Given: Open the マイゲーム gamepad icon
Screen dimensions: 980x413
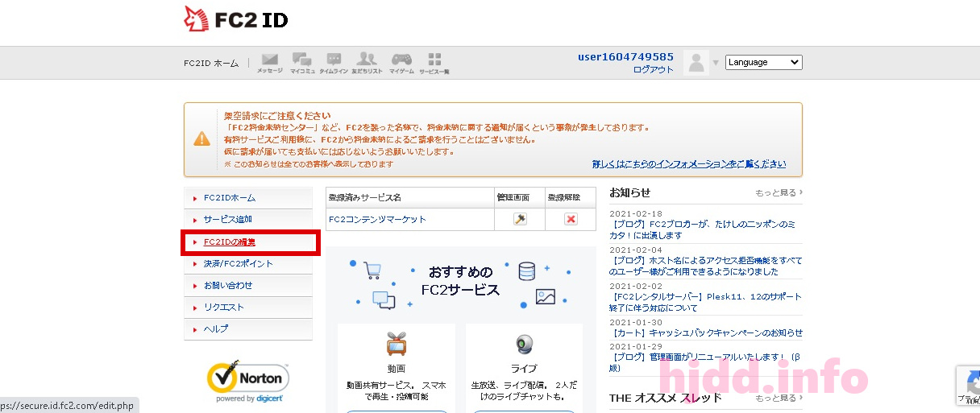Looking at the screenshot, I should (402, 63).
